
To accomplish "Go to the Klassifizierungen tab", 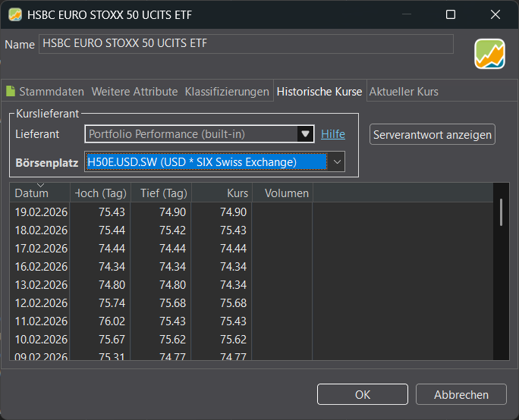I will 227,92.
